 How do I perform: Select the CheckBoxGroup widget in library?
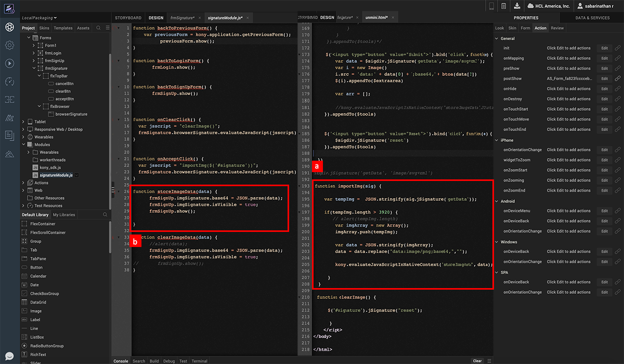(x=44, y=294)
